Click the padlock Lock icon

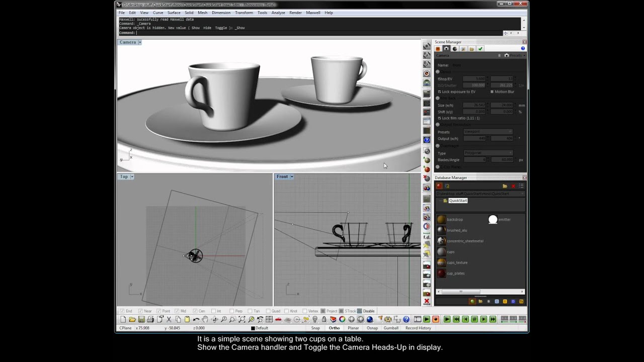(324, 319)
